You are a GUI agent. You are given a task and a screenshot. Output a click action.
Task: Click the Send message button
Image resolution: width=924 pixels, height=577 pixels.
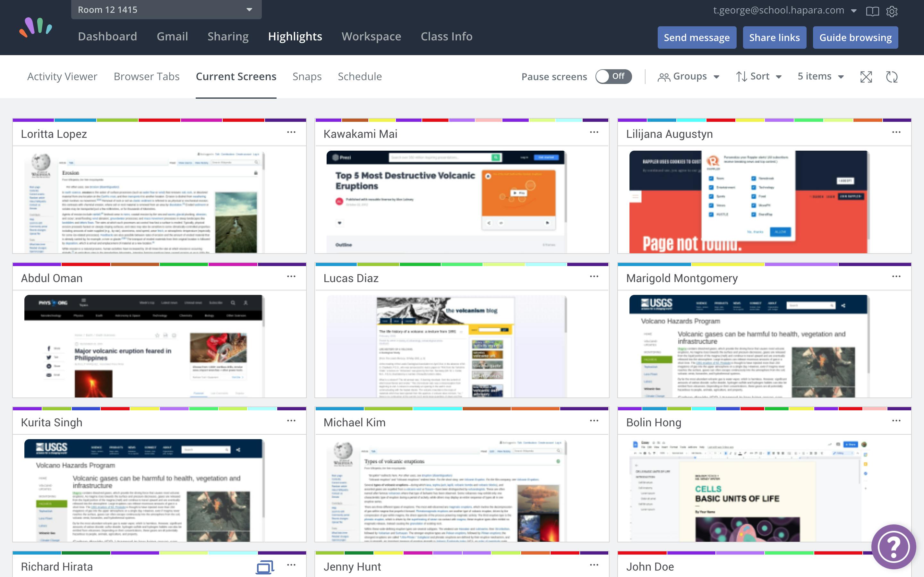[x=697, y=38]
